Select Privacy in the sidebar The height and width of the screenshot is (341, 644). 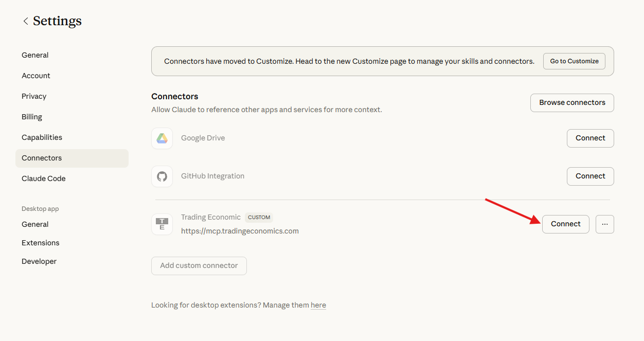34,96
